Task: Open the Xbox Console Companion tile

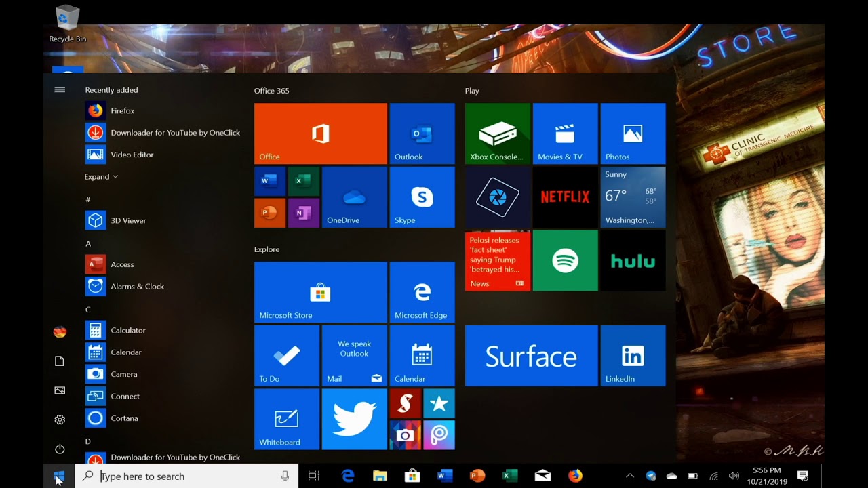Action: click(x=497, y=134)
